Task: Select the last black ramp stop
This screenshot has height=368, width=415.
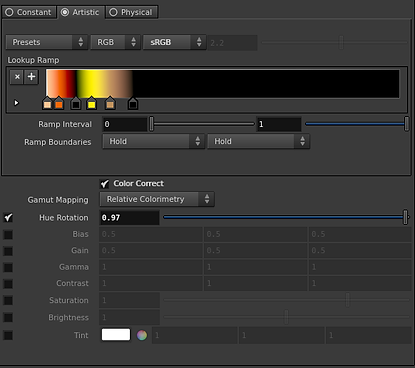Action: tap(133, 103)
